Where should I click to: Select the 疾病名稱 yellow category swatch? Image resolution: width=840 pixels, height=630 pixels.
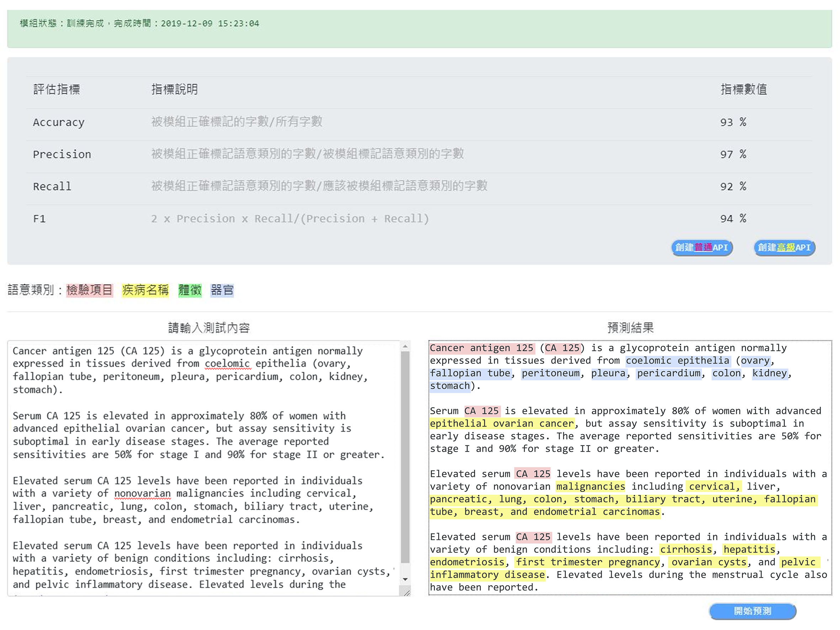pos(145,290)
